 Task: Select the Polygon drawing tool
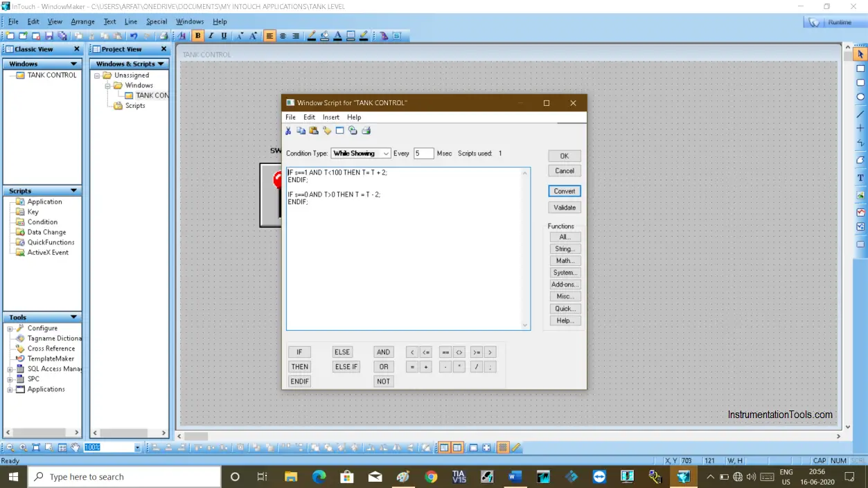point(860,160)
